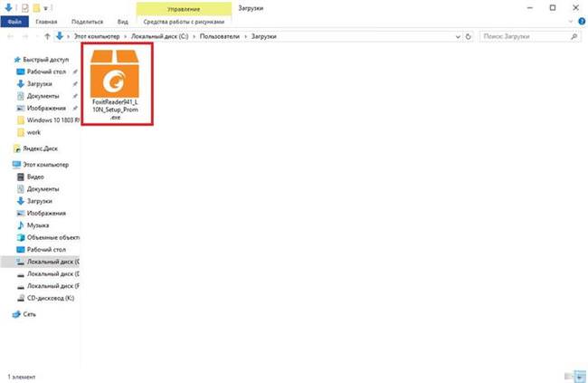Click the Музыка note icon
Image resolution: width=588 pixels, height=383 pixels.
click(x=21, y=225)
